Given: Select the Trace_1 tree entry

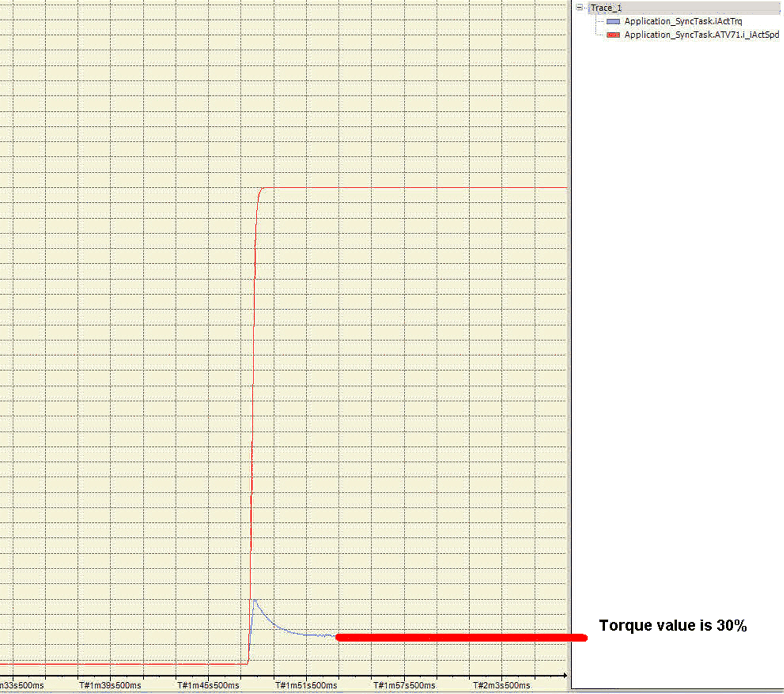Looking at the screenshot, I should pyautogui.click(x=606, y=8).
